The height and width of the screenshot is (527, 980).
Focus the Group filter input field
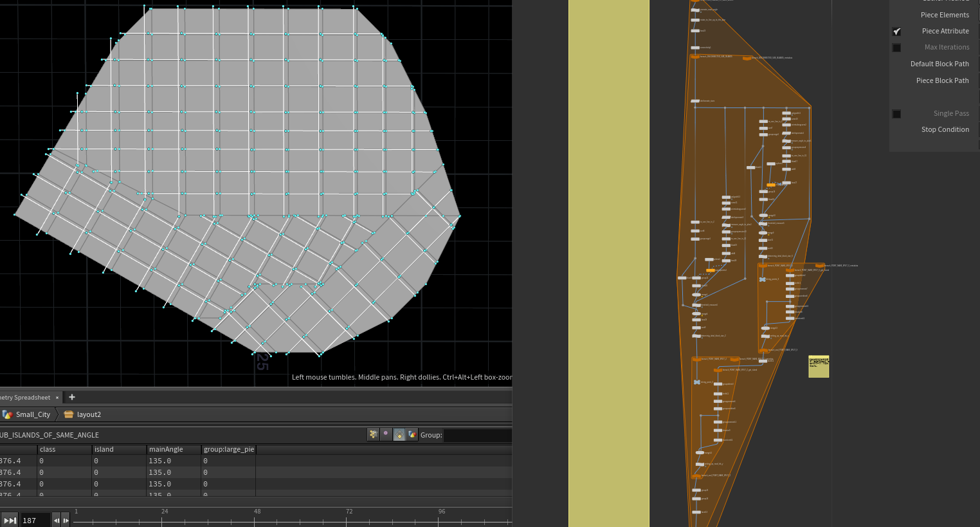pos(477,435)
